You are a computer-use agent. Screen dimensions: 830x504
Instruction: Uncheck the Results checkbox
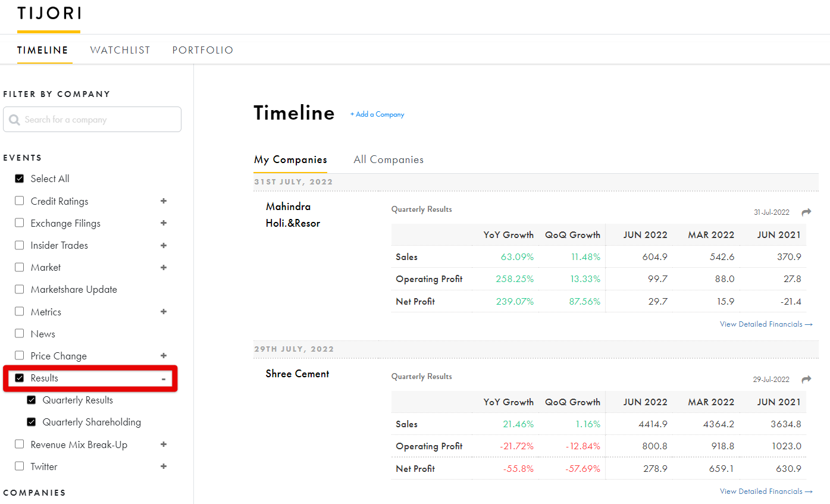(20, 378)
